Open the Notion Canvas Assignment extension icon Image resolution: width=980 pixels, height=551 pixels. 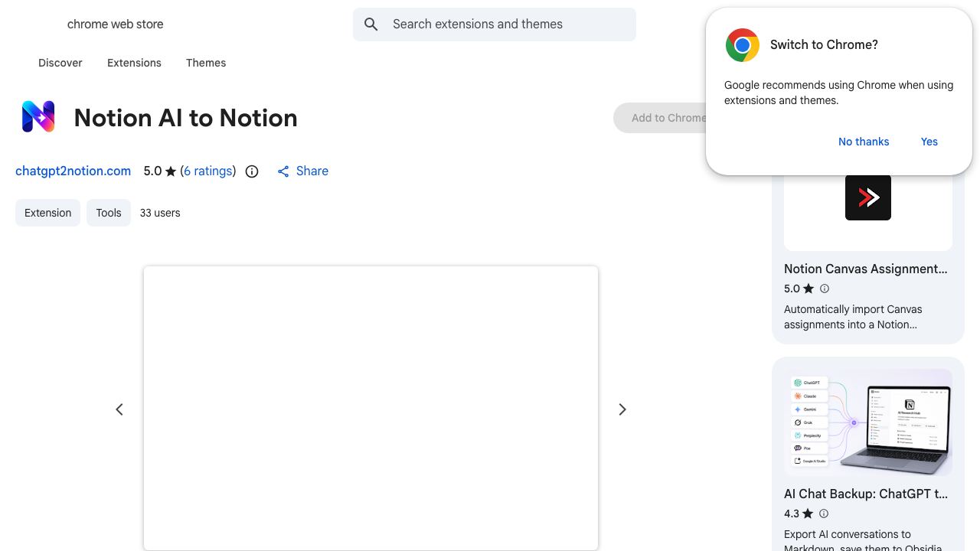click(868, 197)
